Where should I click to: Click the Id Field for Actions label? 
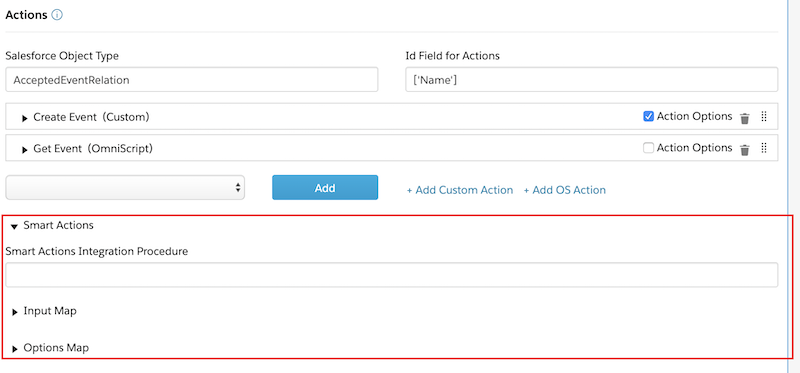pos(453,56)
